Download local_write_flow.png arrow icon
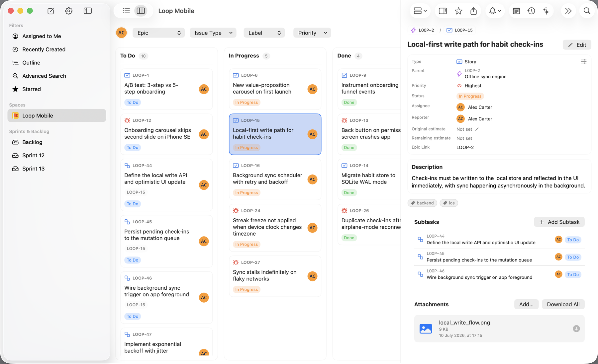The width and height of the screenshot is (598, 364). tap(576, 328)
